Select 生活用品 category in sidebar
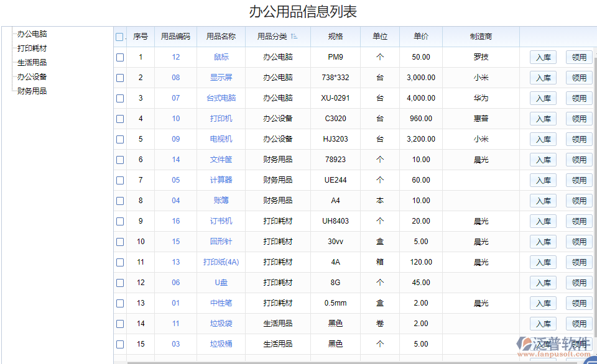This screenshot has height=364, width=597. coord(32,62)
